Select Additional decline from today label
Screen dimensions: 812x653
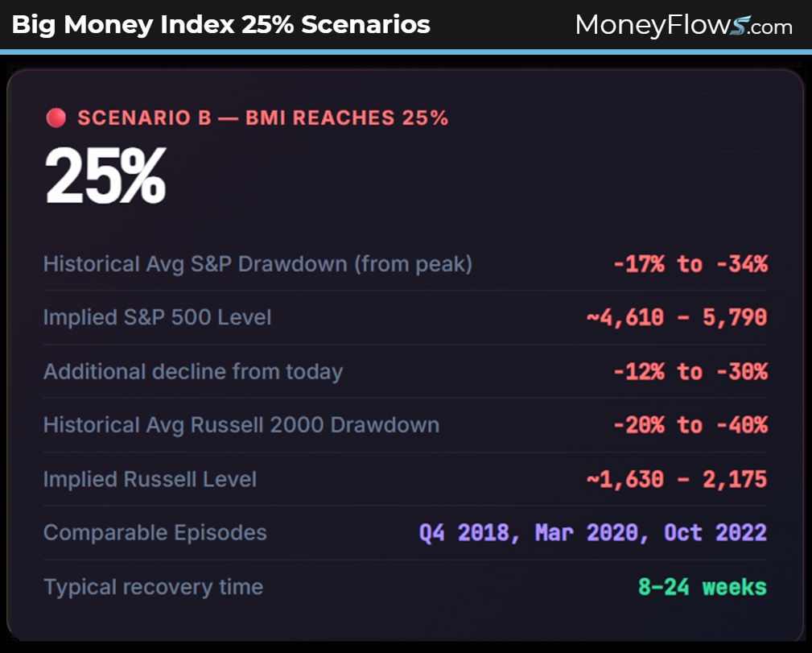(193, 371)
